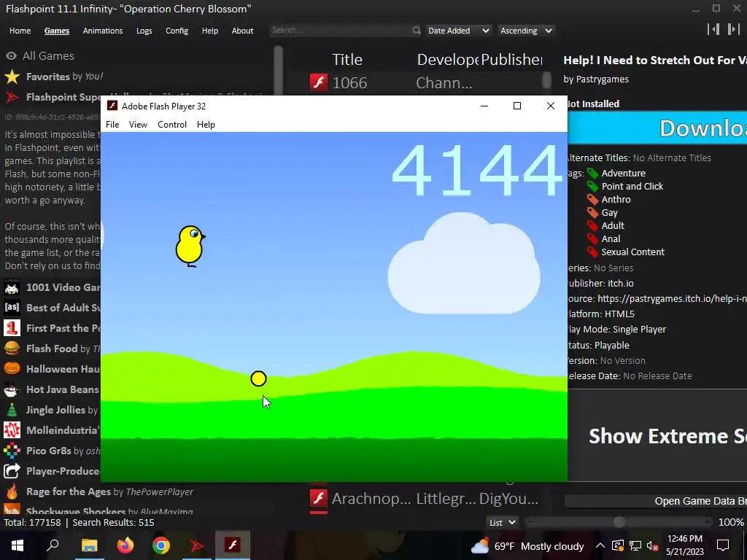Click the Best of Adult Swim icon

coord(12,307)
